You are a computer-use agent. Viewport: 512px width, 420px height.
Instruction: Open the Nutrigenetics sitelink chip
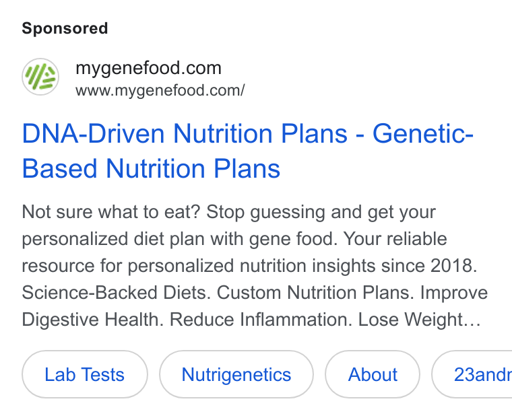pos(236,374)
